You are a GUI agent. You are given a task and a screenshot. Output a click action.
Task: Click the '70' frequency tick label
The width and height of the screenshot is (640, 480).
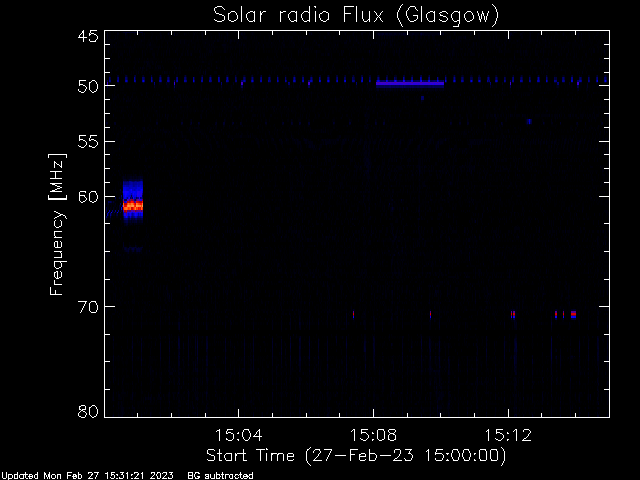point(88,307)
